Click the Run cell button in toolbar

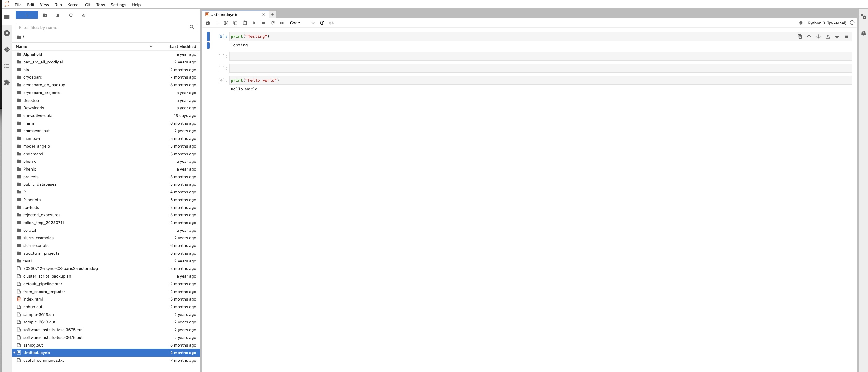coord(254,23)
